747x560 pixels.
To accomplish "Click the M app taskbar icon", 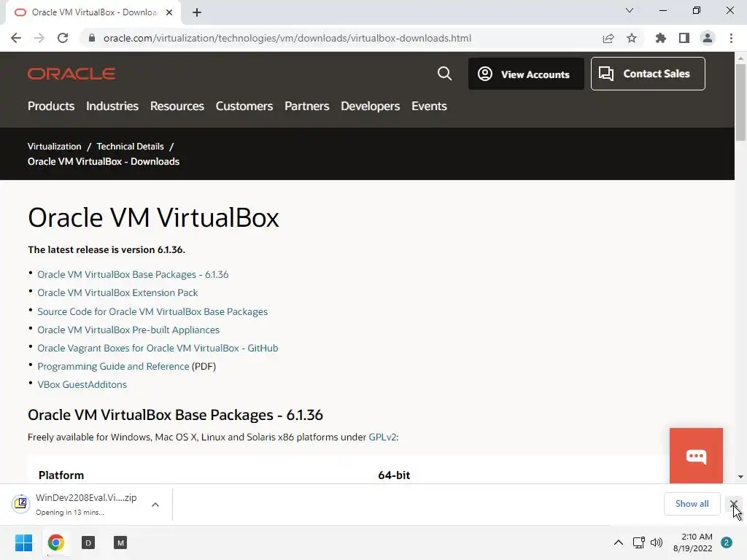I will tap(120, 542).
